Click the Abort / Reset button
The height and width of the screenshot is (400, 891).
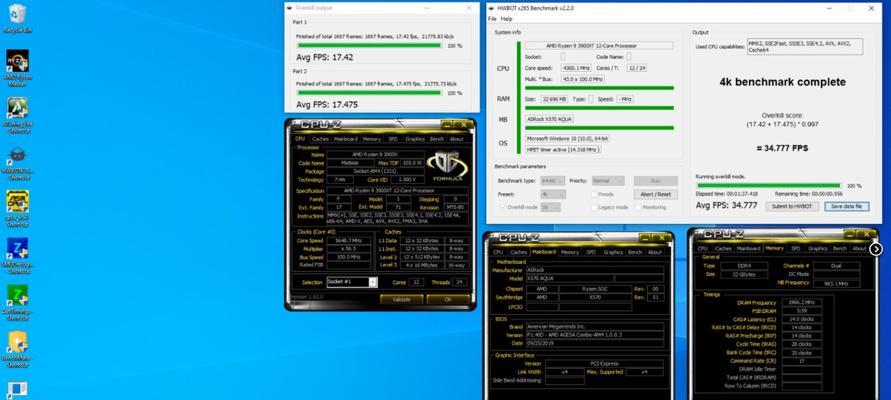tap(655, 194)
